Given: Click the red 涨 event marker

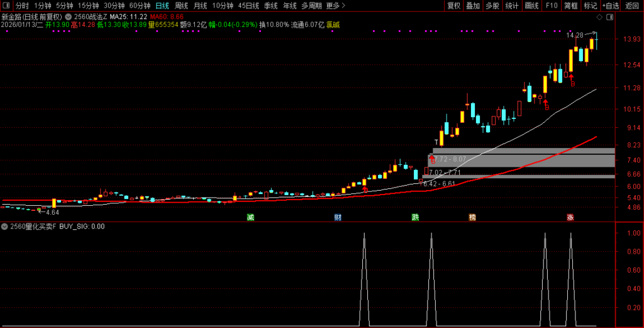Looking at the screenshot, I should coord(570,217).
